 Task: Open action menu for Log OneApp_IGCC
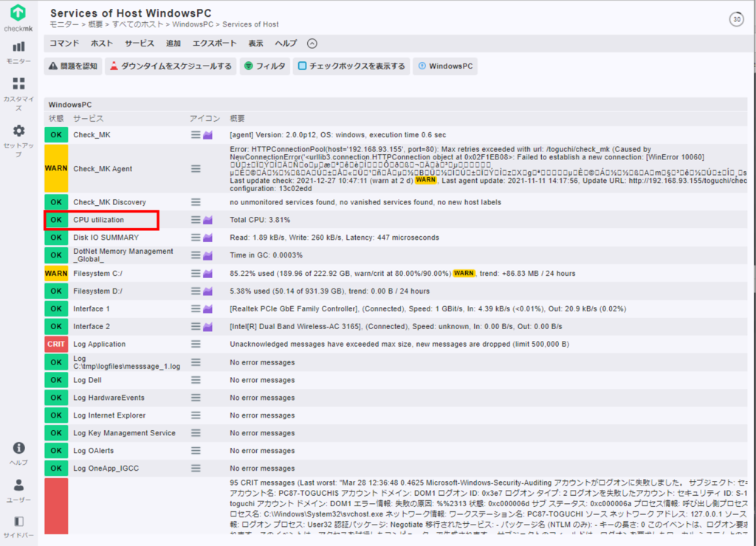click(x=195, y=468)
